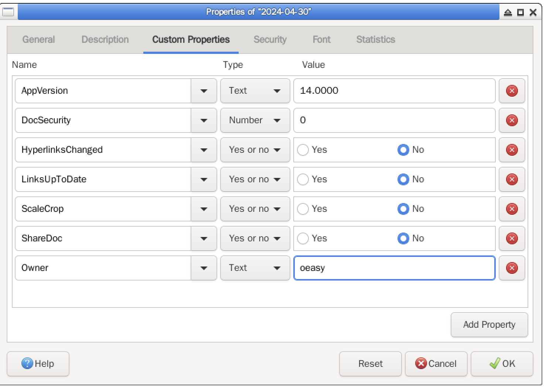Viewport: 546px width, 392px height.
Task: Open the HyperlinksChanged name dropdown arrow
Action: (x=204, y=150)
